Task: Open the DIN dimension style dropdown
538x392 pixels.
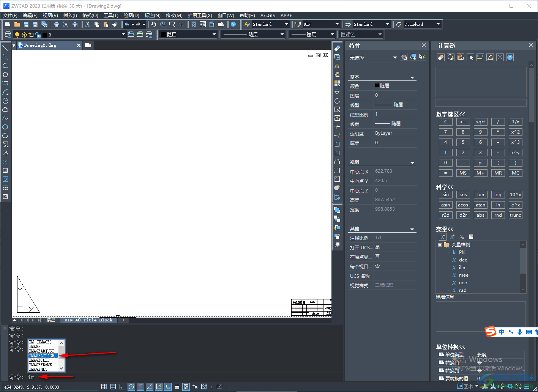Action: pos(337,24)
